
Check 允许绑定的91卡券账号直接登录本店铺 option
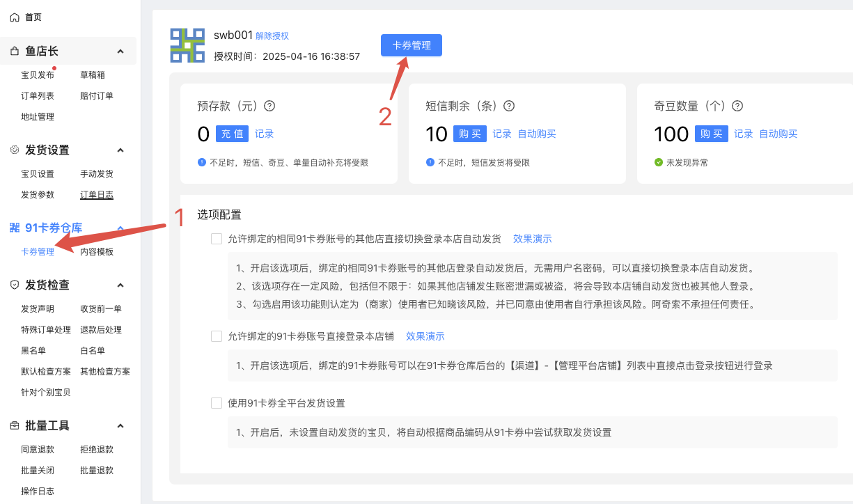point(217,336)
